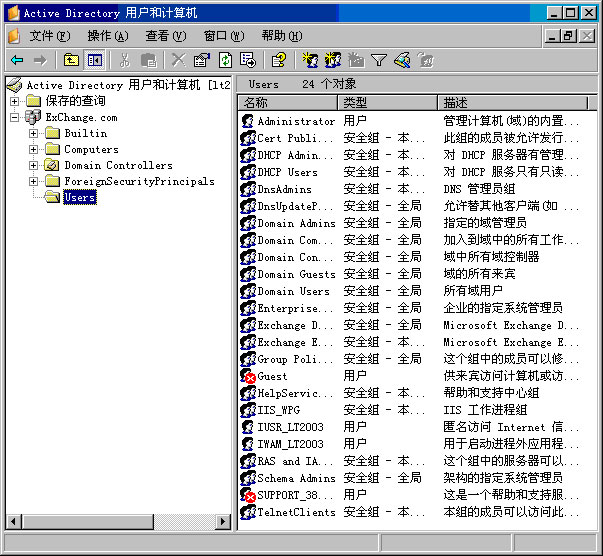Screen dimensions: 603x556
Task: Toggle the Show/Hide Console Tree icon
Action: click(x=94, y=60)
